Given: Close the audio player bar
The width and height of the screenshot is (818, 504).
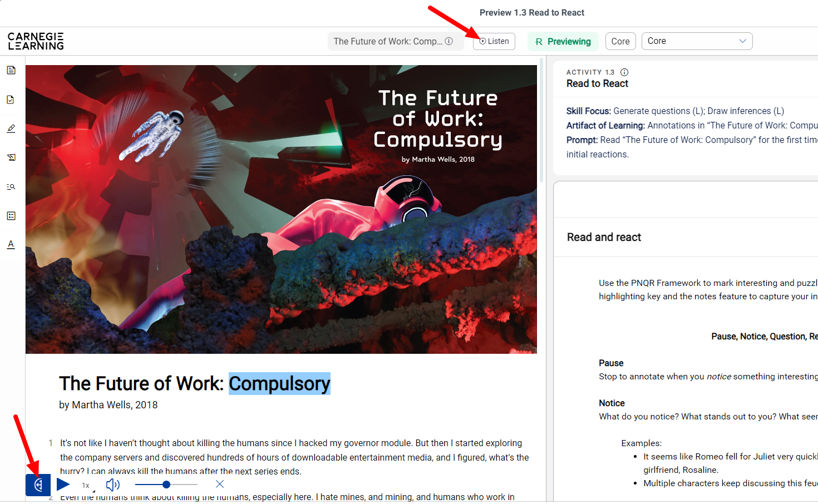Looking at the screenshot, I should pyautogui.click(x=220, y=484).
